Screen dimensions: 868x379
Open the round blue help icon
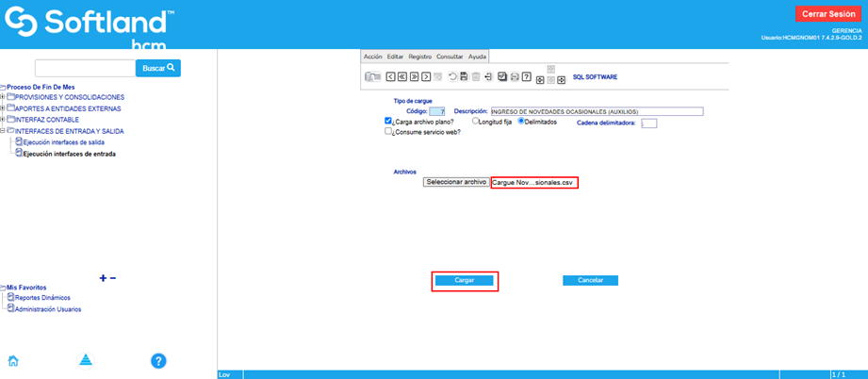point(159,360)
